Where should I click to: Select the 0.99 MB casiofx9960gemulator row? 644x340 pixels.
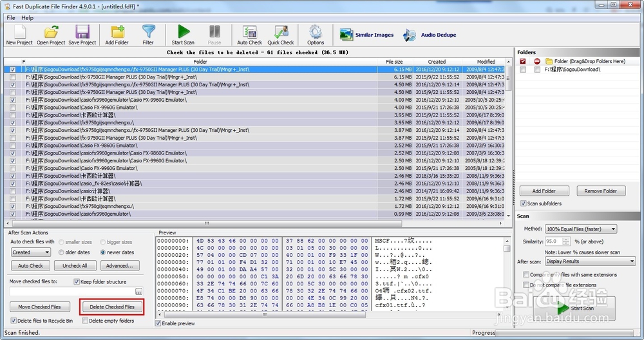pos(254,214)
